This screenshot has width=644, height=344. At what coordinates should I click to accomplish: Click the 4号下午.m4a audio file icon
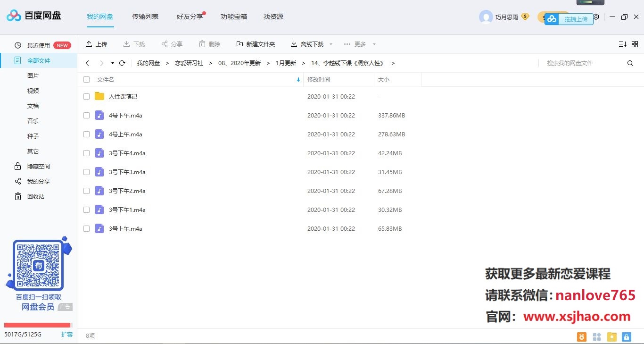(x=99, y=115)
